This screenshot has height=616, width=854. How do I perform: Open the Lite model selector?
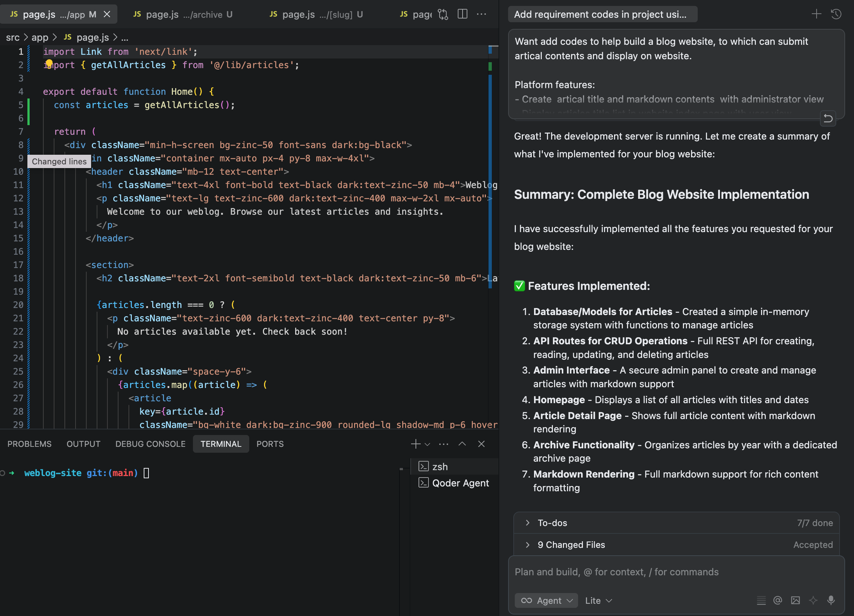(598, 600)
